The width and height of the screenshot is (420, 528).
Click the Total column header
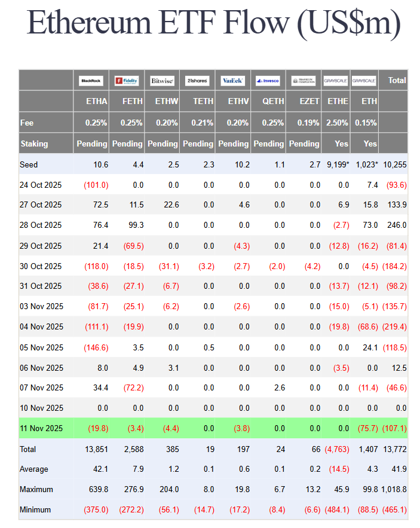(397, 80)
